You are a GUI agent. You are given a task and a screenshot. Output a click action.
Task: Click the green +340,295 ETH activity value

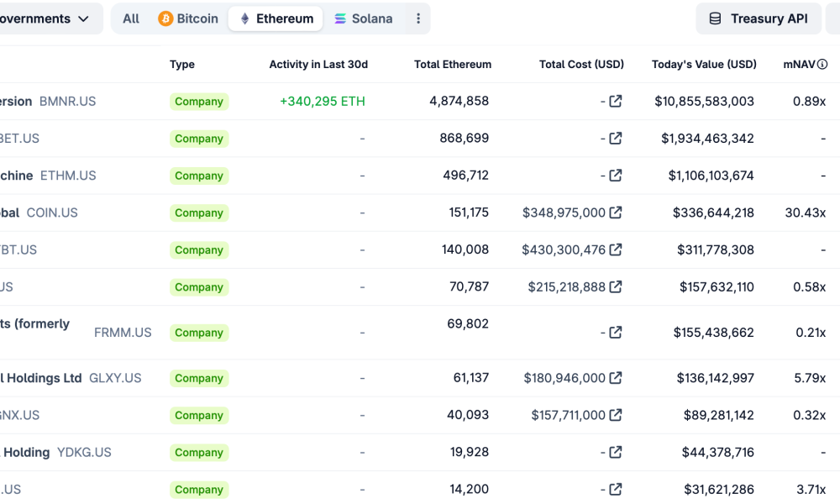click(x=323, y=101)
